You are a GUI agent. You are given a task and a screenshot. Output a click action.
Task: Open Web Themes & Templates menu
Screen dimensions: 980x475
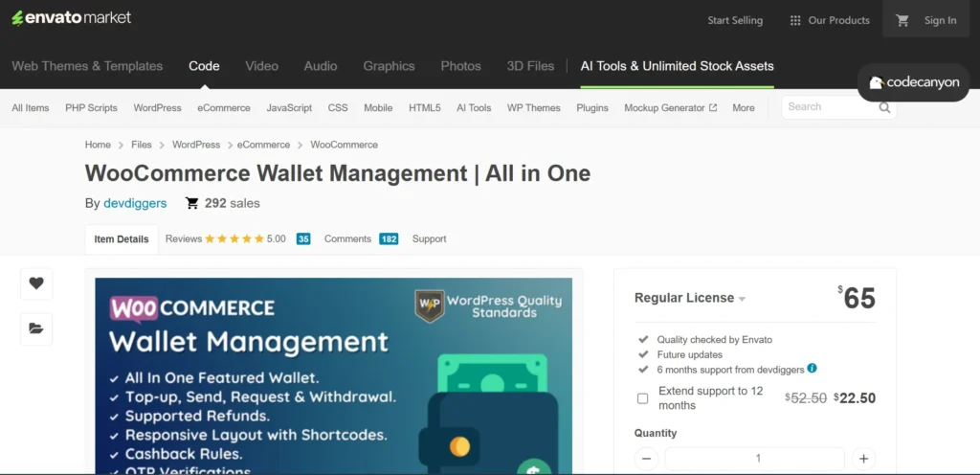[x=87, y=66]
